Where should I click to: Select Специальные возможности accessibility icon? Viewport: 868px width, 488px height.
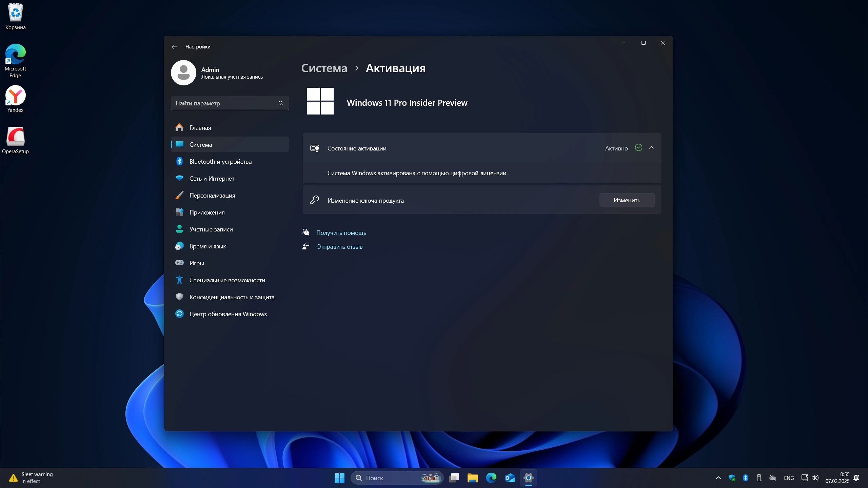pos(179,280)
